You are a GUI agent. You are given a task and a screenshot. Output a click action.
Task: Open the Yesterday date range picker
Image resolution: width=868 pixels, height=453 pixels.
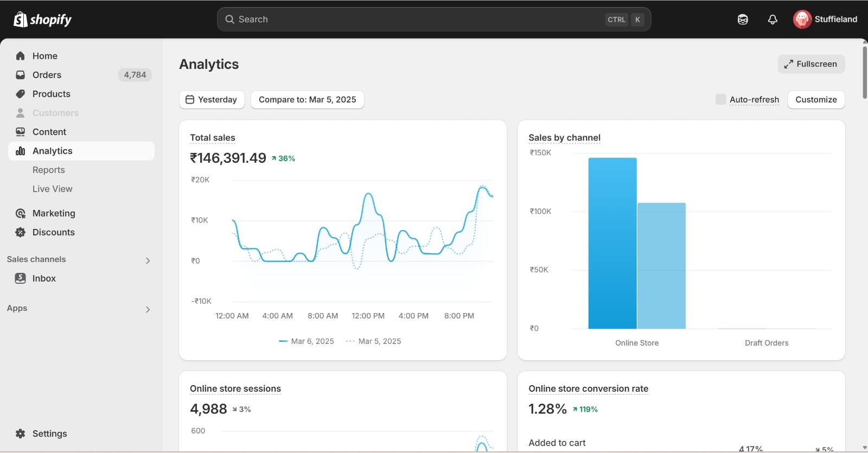click(212, 100)
